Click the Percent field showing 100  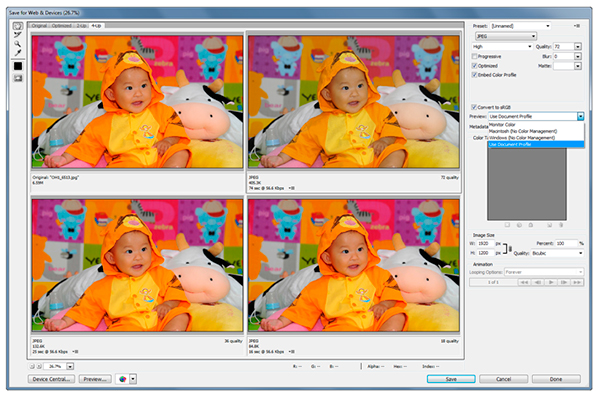(x=566, y=243)
